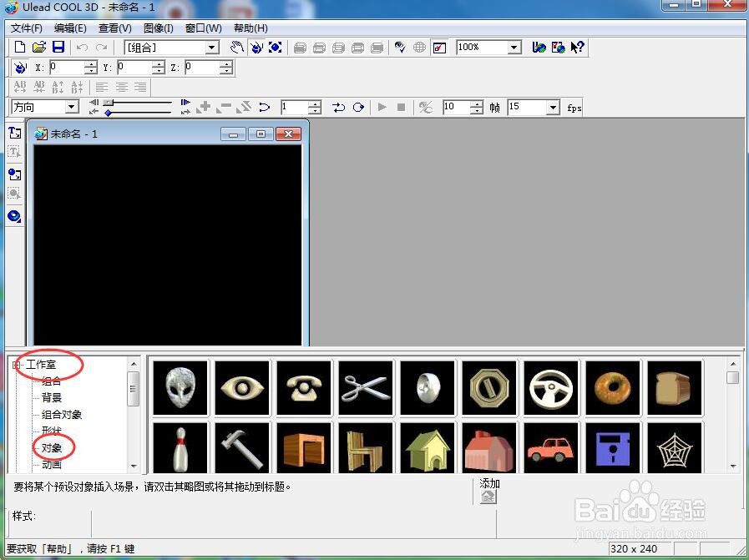Select 背景 in the studio tree
This screenshot has height=560, width=749.
point(52,398)
